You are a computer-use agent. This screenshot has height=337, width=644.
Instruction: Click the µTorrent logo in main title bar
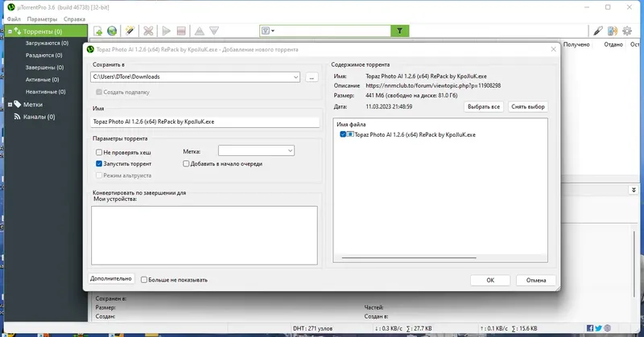point(11,7)
